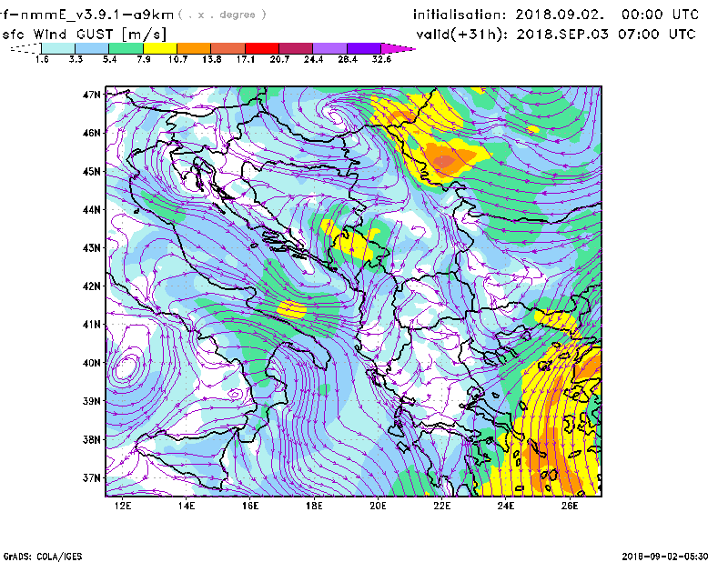Click the 16E longitude label
This screenshot has height=562, width=728.
pos(250,506)
